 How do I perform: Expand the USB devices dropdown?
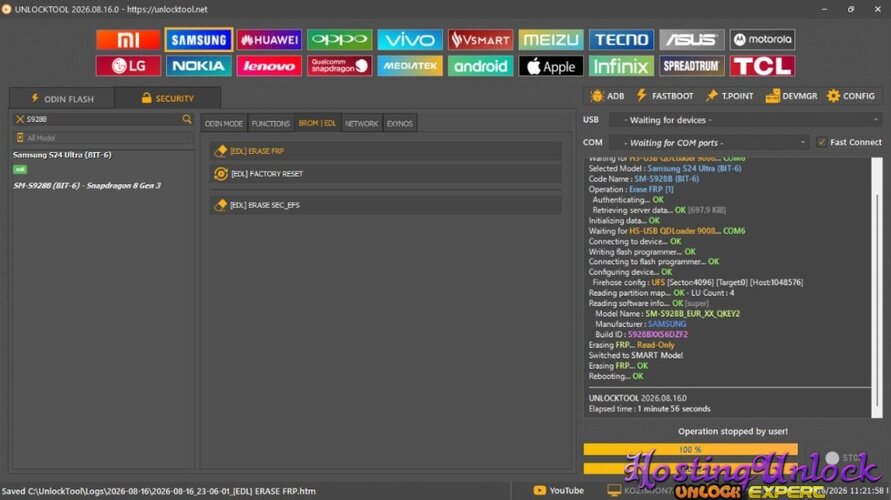[x=745, y=120]
